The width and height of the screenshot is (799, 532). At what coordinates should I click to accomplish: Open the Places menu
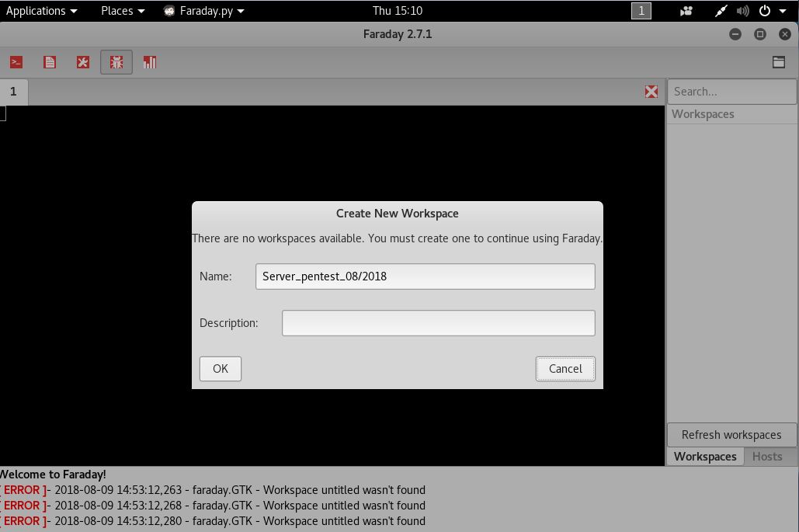(x=123, y=11)
